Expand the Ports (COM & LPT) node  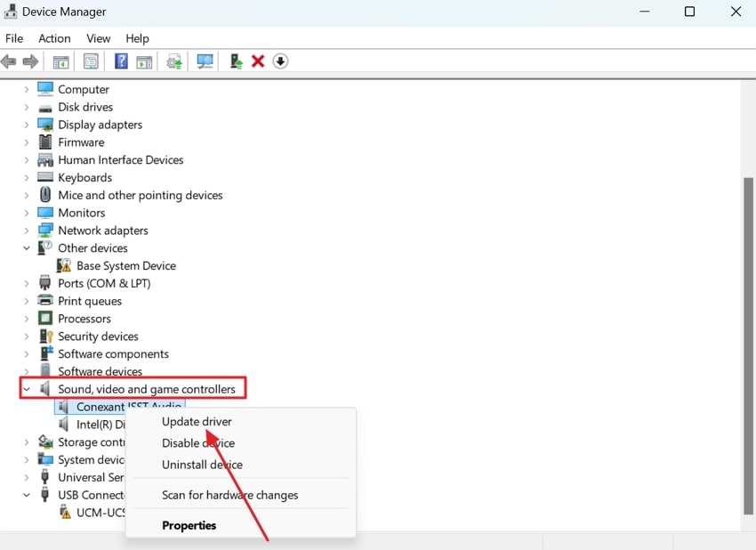tap(27, 283)
